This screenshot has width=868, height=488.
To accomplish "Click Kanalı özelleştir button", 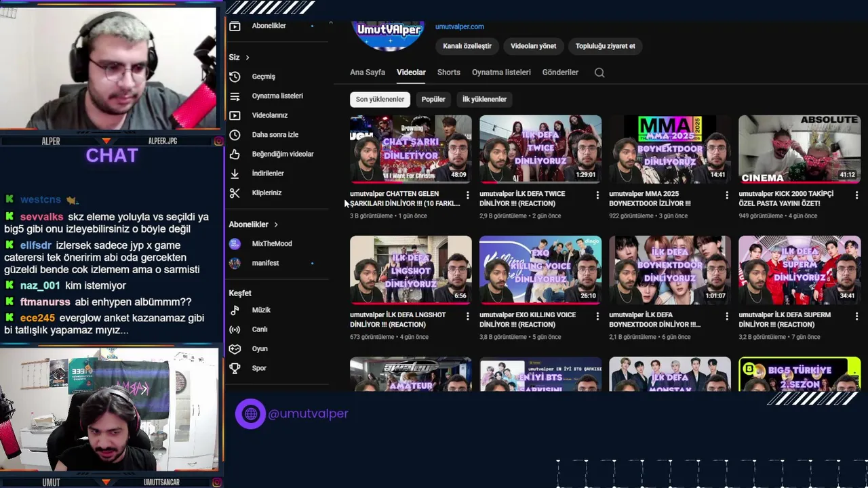I will pos(467,46).
